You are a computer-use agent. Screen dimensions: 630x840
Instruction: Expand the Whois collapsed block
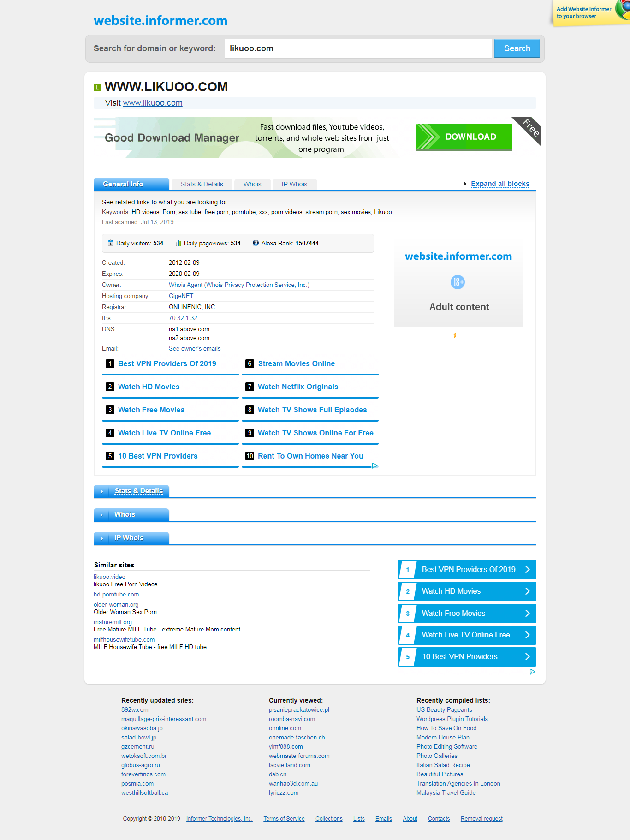[x=131, y=514]
